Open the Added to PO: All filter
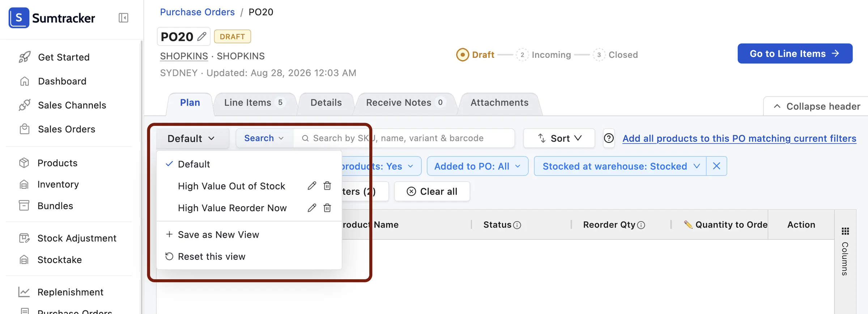This screenshot has width=868, height=314. click(477, 166)
